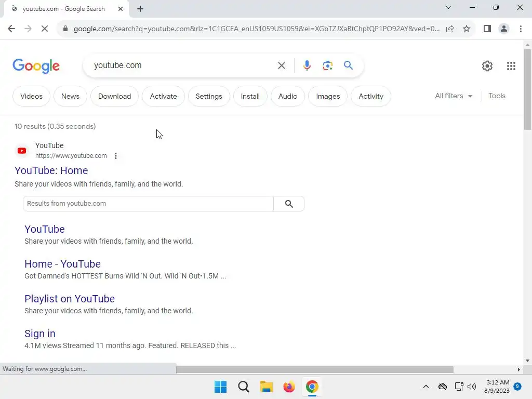Open Chrome three-dot menu
Screen dimensions: 532x399
coord(521,29)
